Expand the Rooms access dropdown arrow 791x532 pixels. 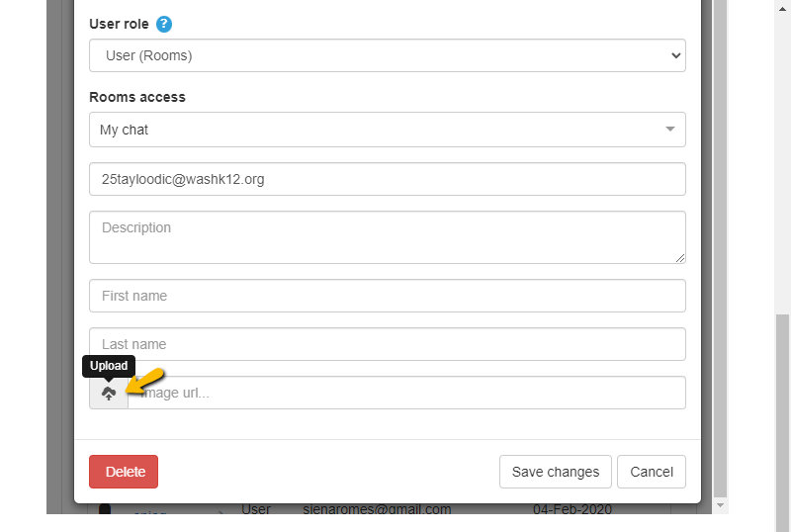(x=669, y=130)
